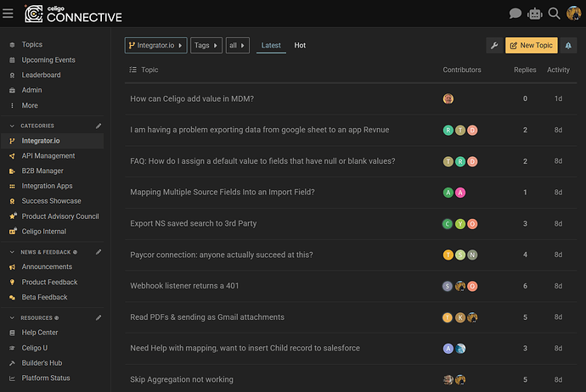Sort topics by the Activity column header
This screenshot has height=392, width=586.
558,70
